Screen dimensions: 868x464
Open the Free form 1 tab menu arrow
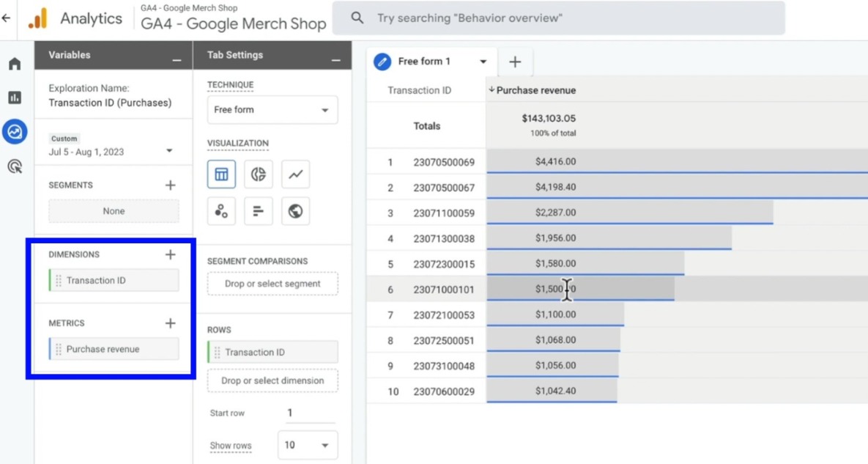483,62
